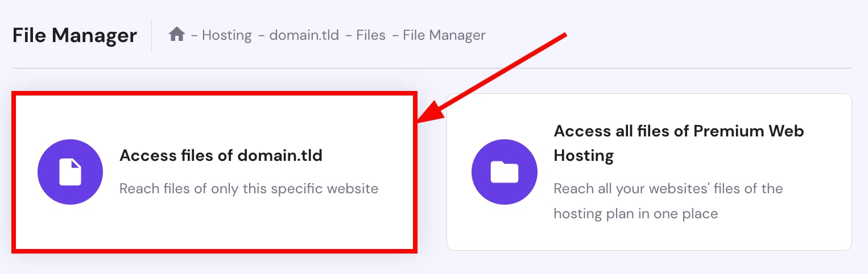Select the domain.tld files card's empty area
Screen dimensions: 868x274
[x=228, y=227]
